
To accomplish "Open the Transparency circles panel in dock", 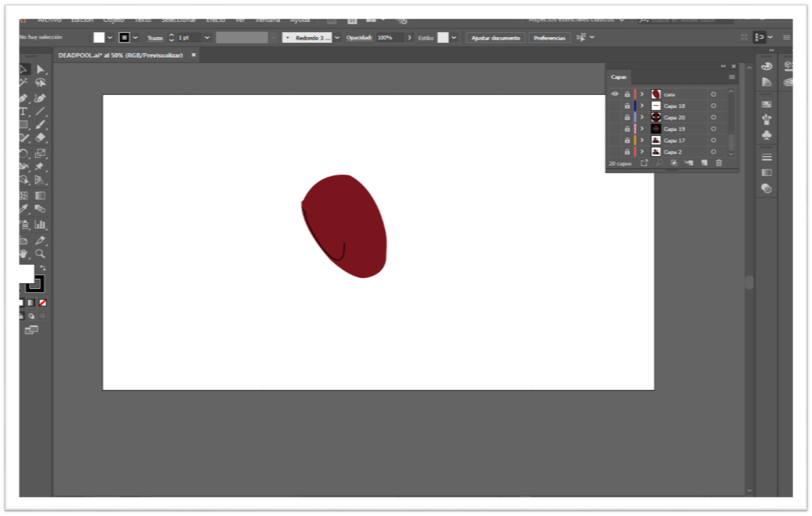I will [x=767, y=189].
